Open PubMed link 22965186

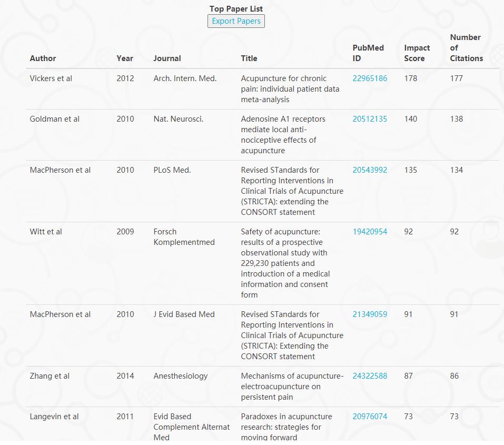click(370, 78)
